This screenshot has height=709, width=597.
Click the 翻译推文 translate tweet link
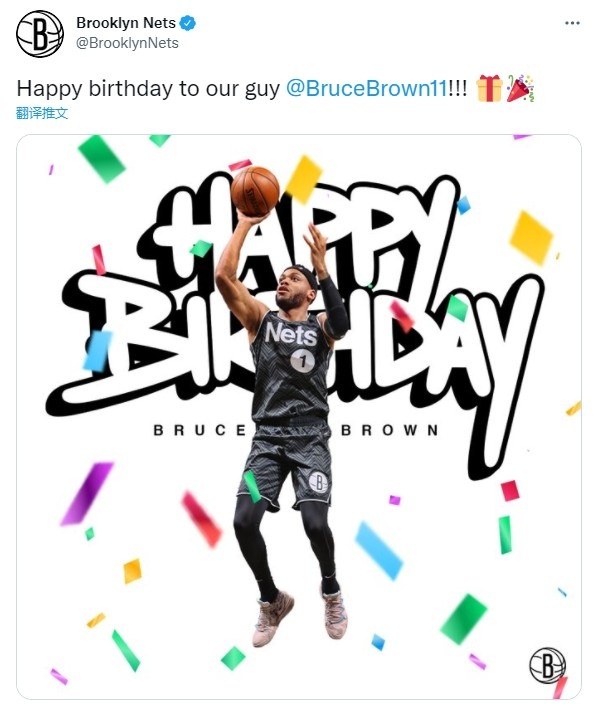[42, 113]
